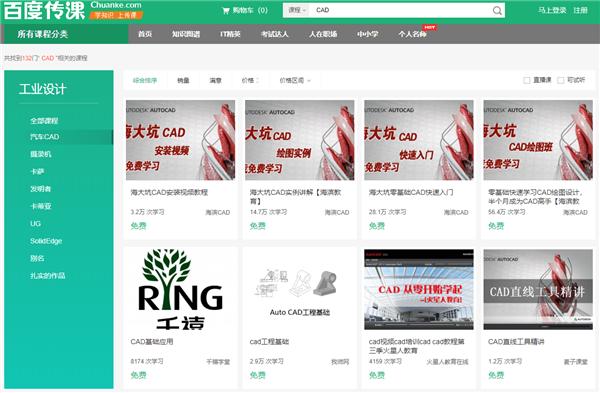Click 2.9万 次学习 count text
This screenshot has height=393, width=600.
[x=267, y=361]
